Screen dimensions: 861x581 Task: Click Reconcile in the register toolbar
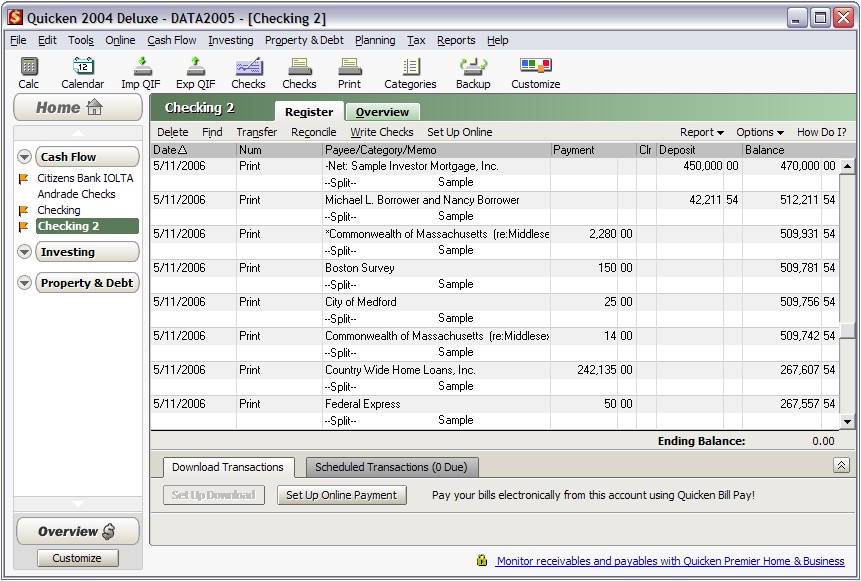(x=314, y=132)
